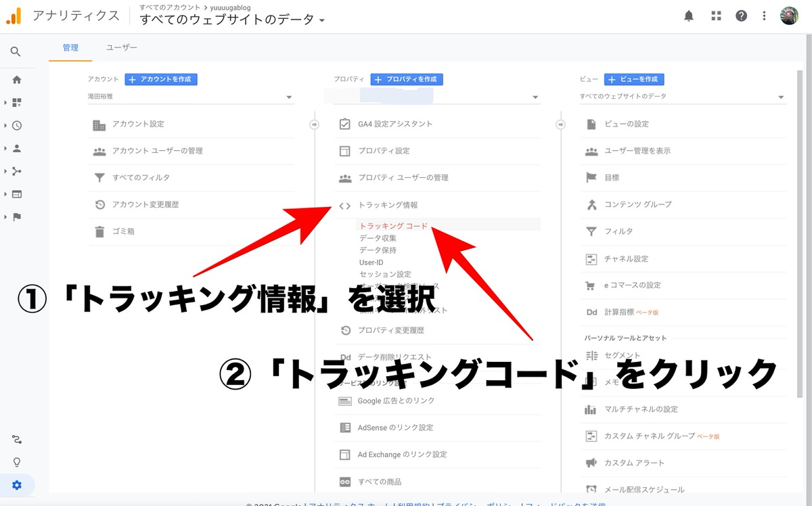The width and height of the screenshot is (812, 506).
Task: Select セッション設定 submenu item
Action: pos(386,275)
